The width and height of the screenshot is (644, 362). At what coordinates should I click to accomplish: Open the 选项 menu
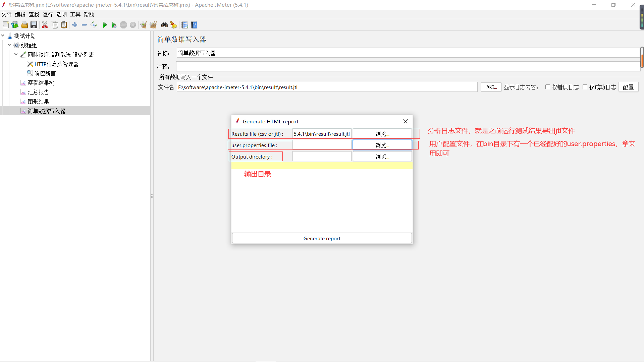coord(61,14)
